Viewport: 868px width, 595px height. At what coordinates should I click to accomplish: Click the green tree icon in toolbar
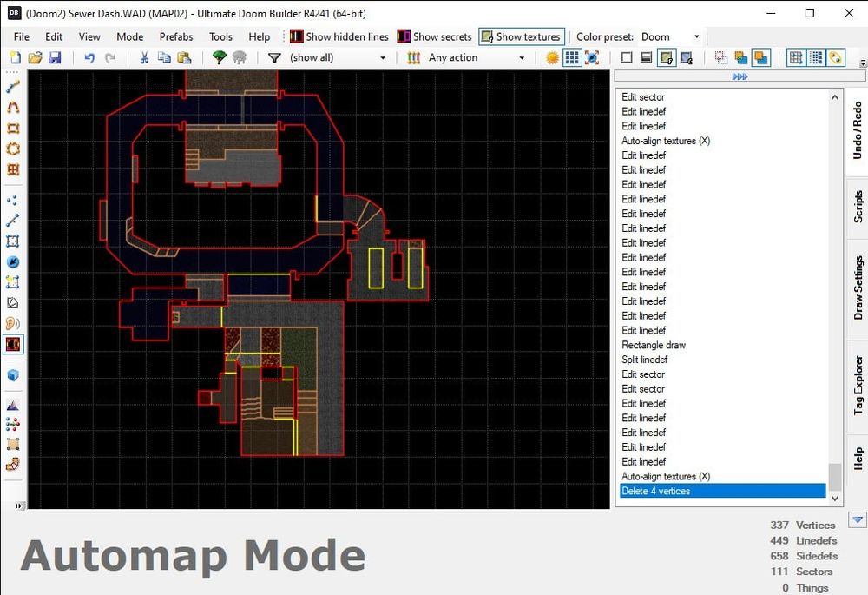pos(220,57)
